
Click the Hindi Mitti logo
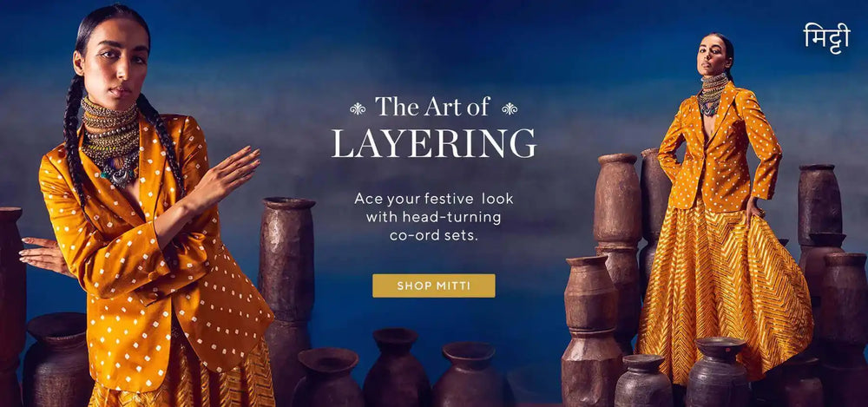(826, 39)
